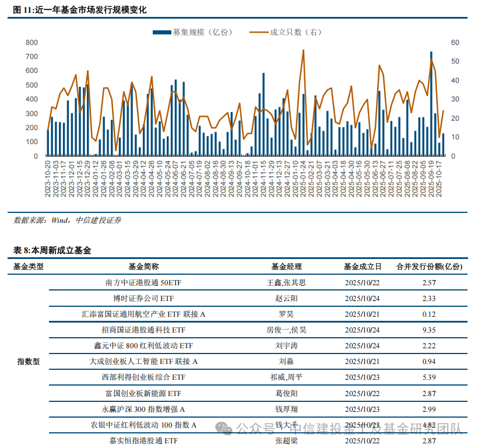Select fund name 博时证券公司 ETF
Screen dimensions: 478x448
coord(143,298)
